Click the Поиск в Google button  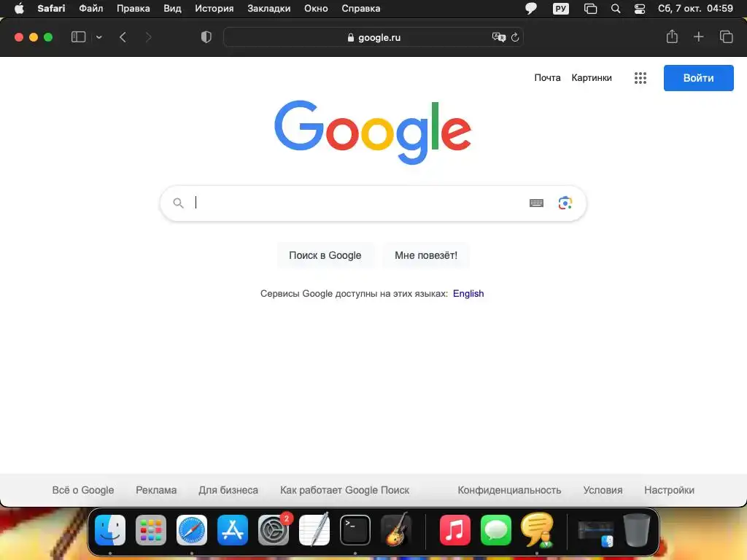tap(325, 255)
